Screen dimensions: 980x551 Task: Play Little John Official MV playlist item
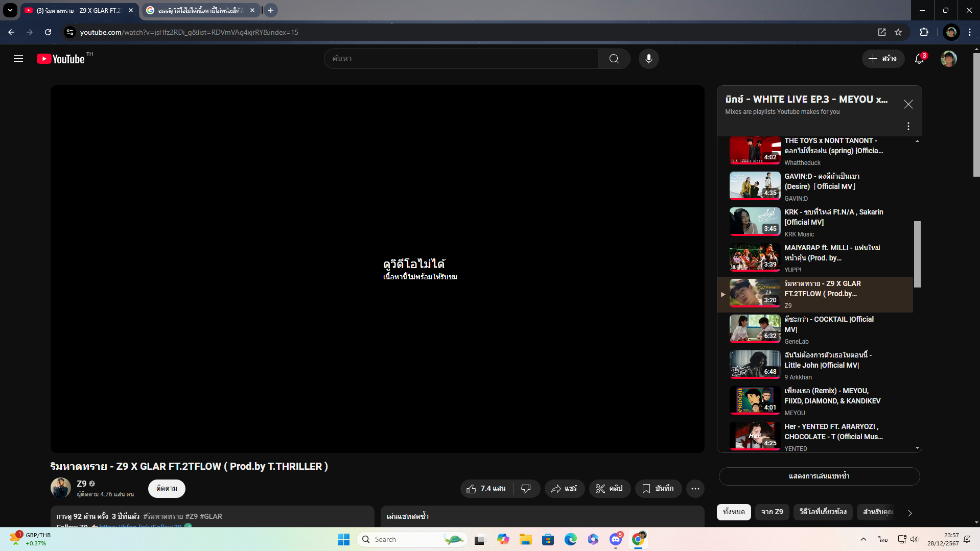point(815,365)
